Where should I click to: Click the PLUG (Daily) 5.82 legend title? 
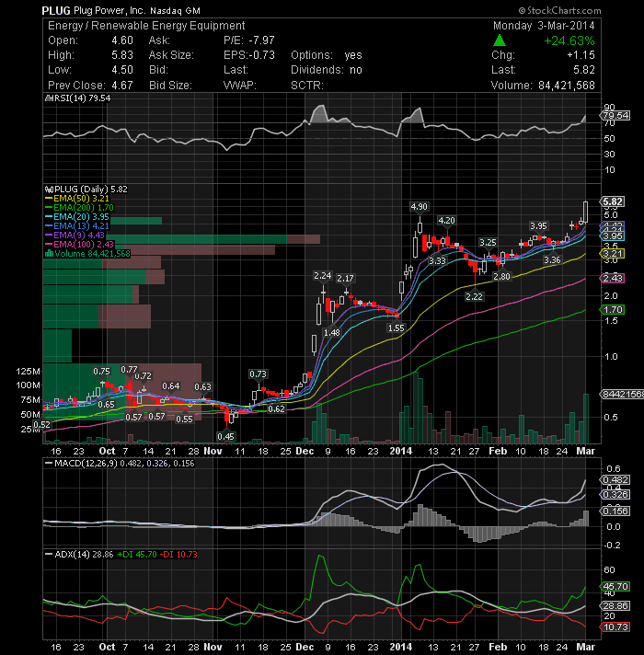(91, 190)
